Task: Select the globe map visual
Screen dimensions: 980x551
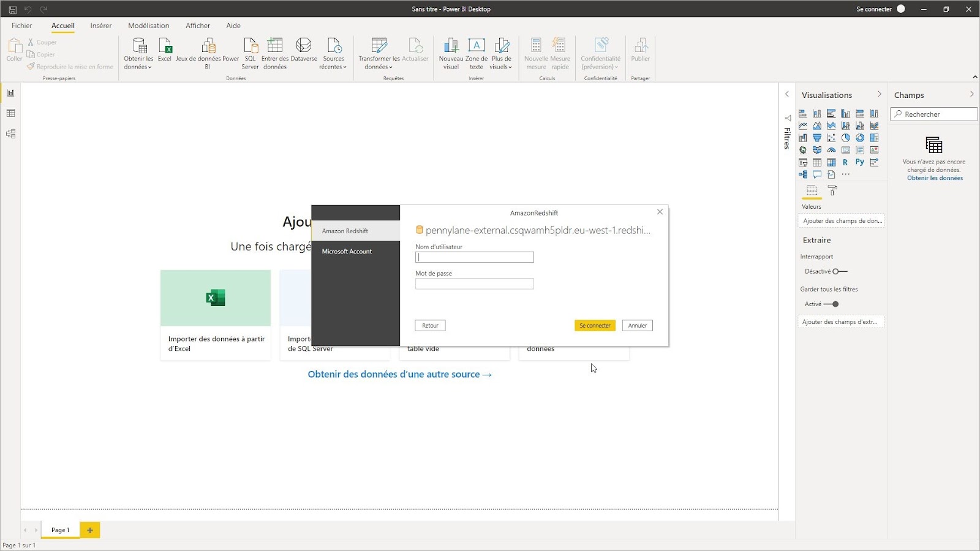Action: 802,150
